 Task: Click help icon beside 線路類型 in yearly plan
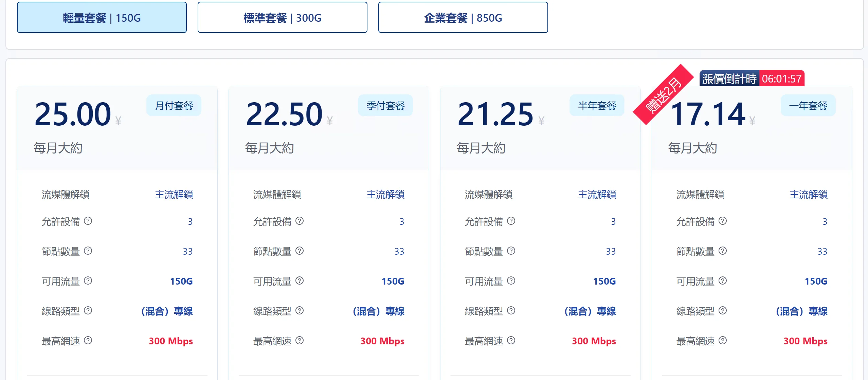coord(723,311)
